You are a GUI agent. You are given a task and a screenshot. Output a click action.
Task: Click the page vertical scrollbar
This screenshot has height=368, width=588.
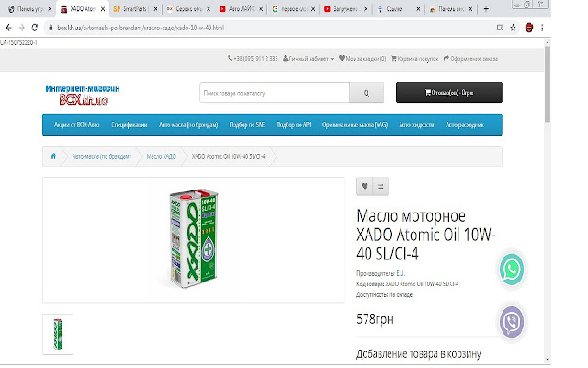(x=548, y=83)
